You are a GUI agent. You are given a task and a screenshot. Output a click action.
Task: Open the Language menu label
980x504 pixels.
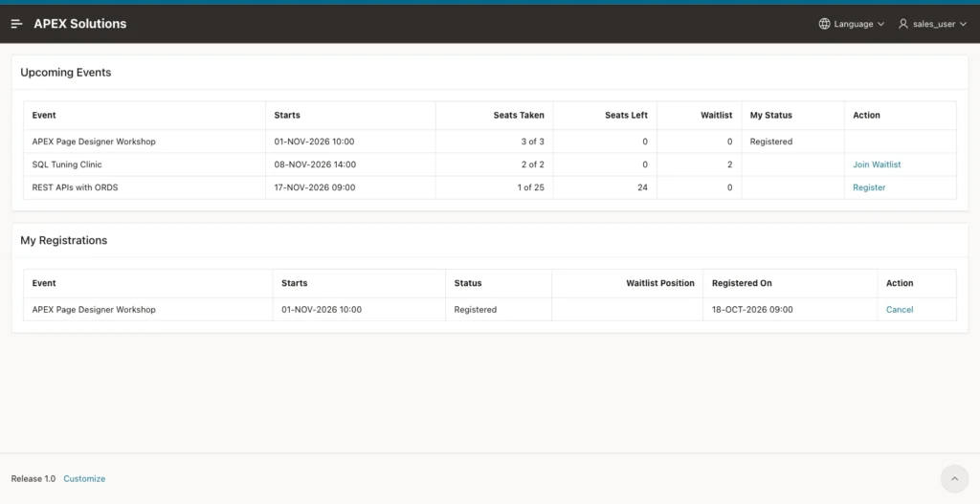point(853,24)
